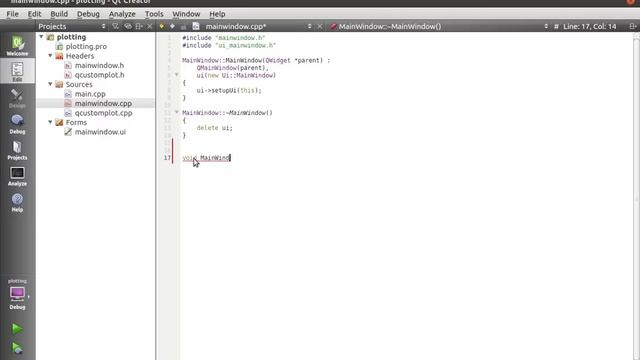Screen dimensions: 640x360
Task: Open the Help mode
Action: click(x=17, y=202)
